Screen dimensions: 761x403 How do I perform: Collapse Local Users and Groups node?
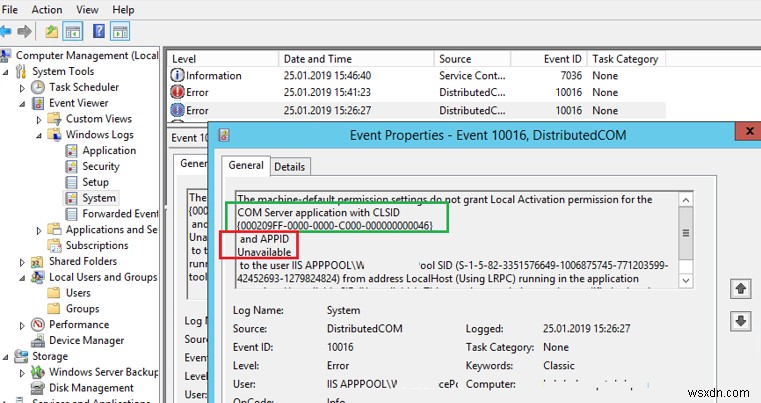tap(22, 278)
